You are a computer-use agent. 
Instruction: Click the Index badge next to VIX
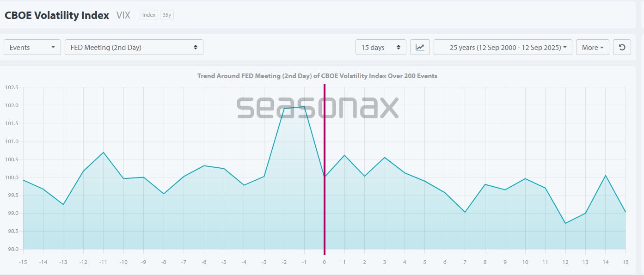pyautogui.click(x=149, y=15)
